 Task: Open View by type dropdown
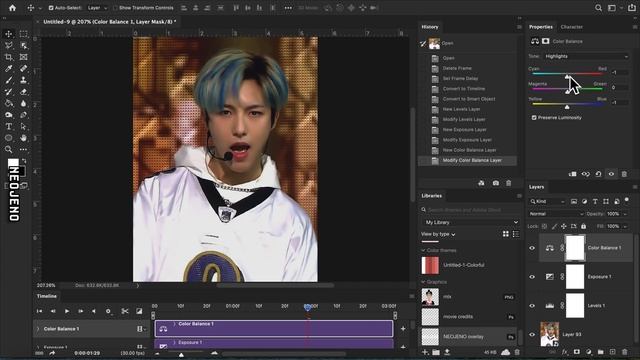click(438, 234)
